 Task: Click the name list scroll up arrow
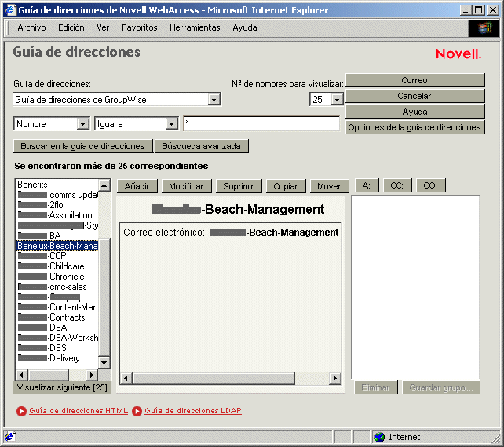coord(104,185)
